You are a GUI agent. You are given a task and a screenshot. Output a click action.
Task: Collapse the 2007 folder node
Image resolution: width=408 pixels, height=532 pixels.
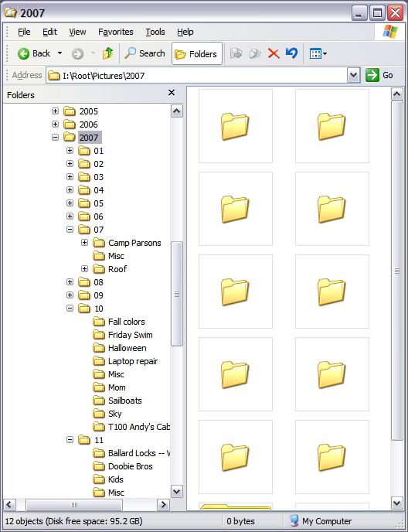pyautogui.click(x=56, y=138)
